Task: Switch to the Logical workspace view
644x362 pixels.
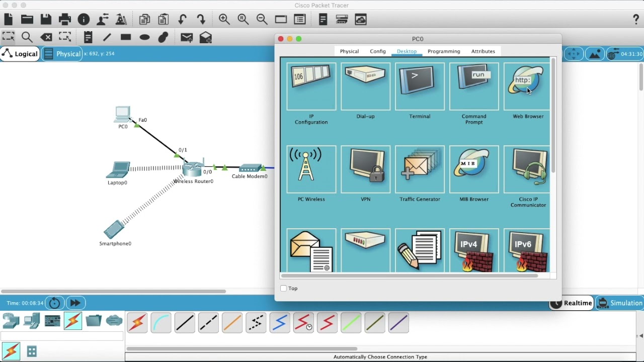Action: [20, 54]
